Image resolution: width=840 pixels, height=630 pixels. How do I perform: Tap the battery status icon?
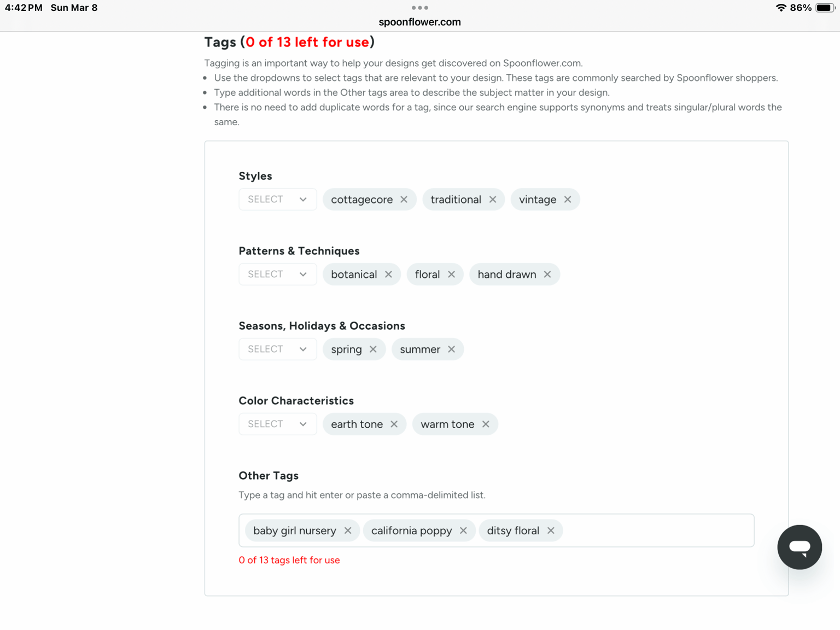click(826, 8)
